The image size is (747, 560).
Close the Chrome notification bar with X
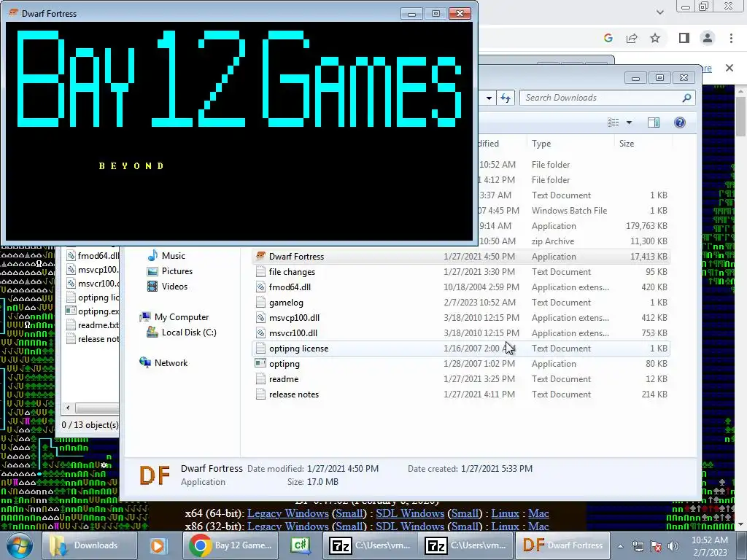coord(729,68)
